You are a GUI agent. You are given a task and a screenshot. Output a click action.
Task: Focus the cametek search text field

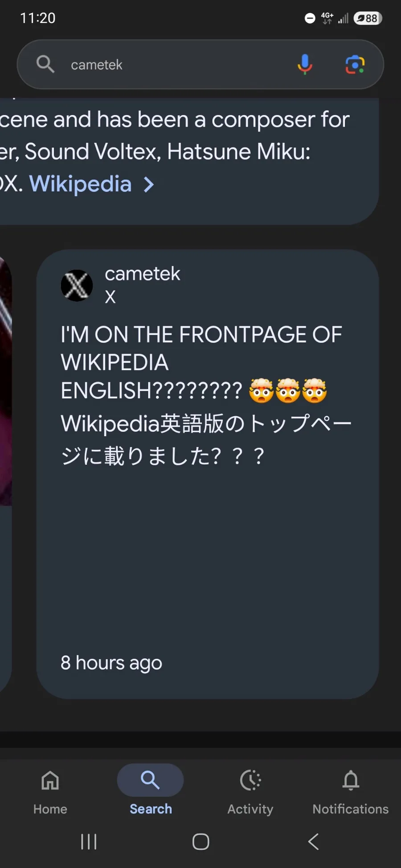coord(178,65)
